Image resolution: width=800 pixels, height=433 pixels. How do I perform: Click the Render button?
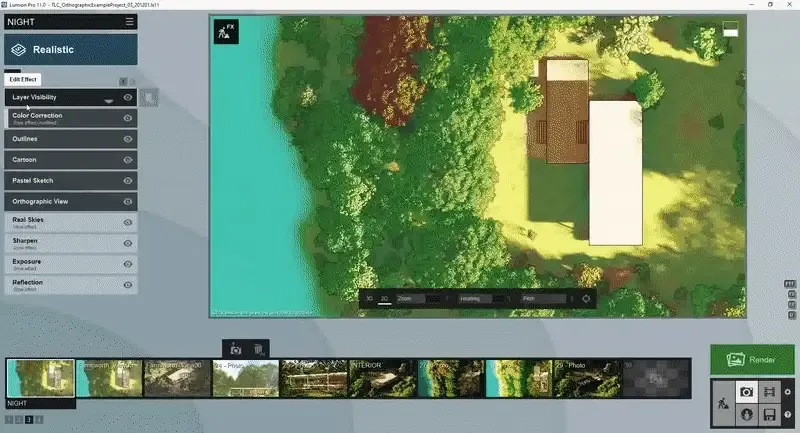click(x=753, y=360)
